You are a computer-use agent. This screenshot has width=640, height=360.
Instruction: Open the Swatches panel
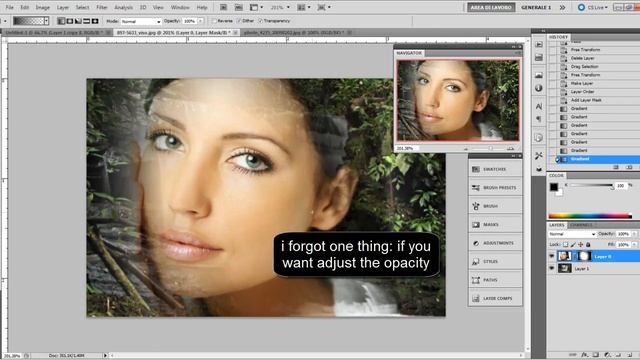pos(495,169)
